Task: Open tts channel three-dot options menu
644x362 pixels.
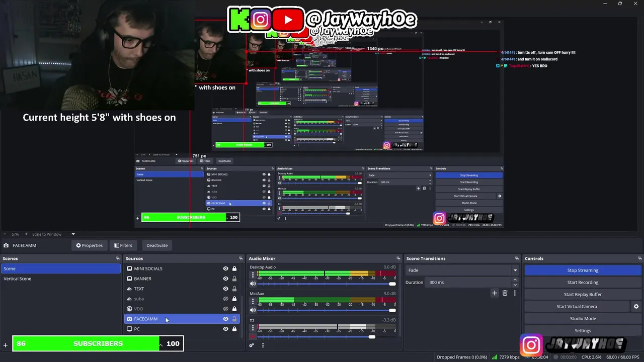Action: [253, 328]
